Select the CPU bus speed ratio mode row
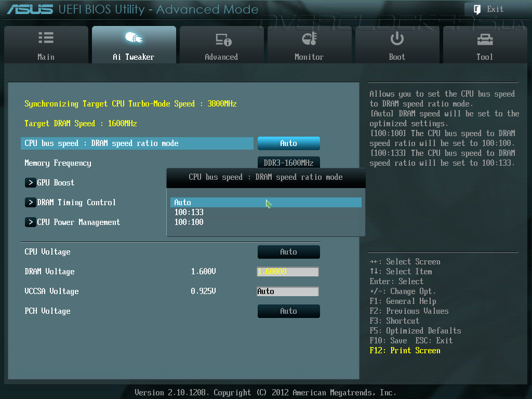The image size is (532, 399). (x=137, y=143)
